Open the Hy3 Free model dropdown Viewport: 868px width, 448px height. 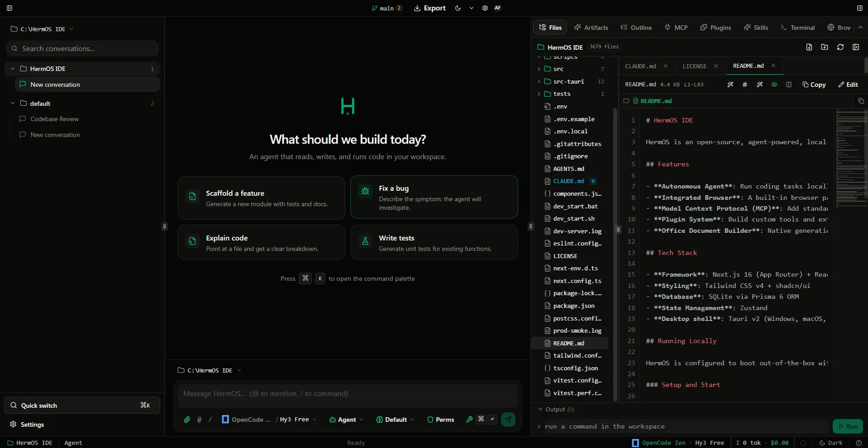point(298,420)
